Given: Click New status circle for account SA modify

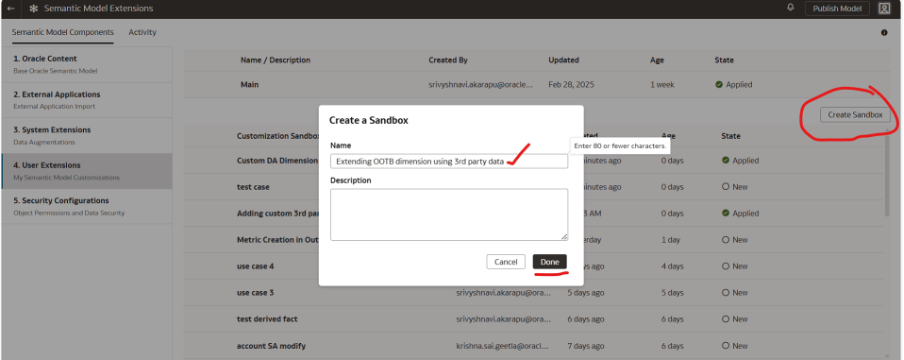Looking at the screenshot, I should (726, 346).
